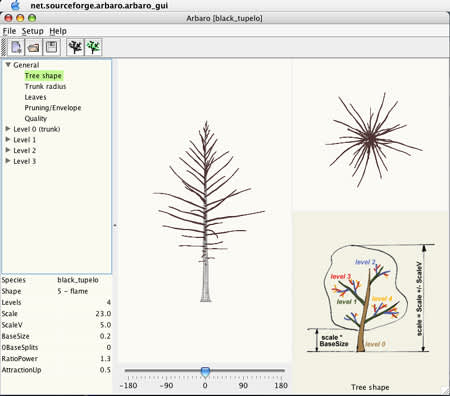Open the Shape value 5 - flame
The image size is (450, 396).
coord(73,291)
